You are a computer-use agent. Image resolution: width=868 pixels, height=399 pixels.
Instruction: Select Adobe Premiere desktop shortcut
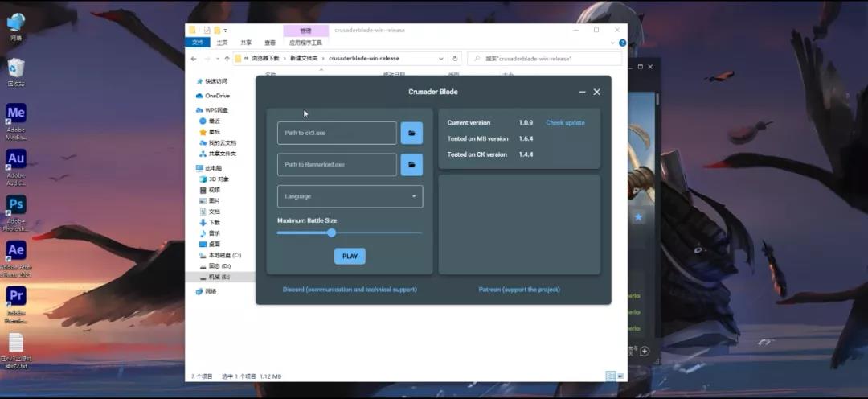click(x=16, y=306)
